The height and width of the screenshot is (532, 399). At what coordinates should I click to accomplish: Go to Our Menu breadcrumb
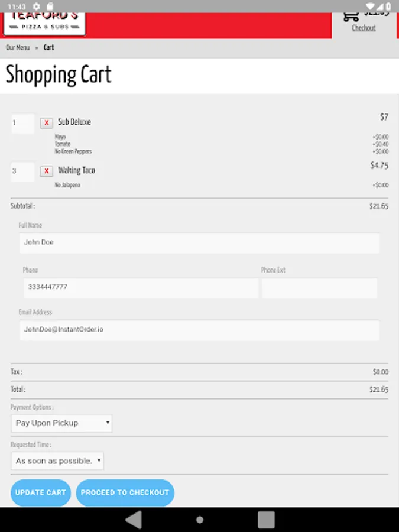(17, 47)
